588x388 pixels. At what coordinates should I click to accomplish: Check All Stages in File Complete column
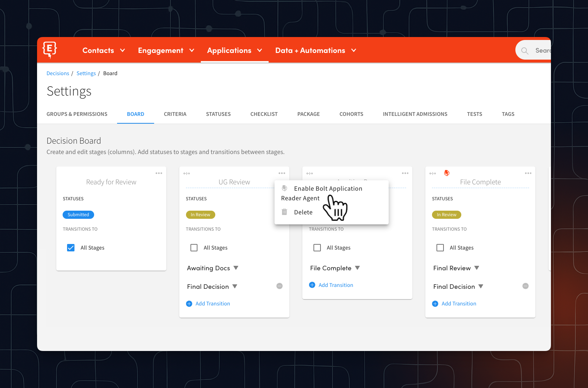coord(440,248)
